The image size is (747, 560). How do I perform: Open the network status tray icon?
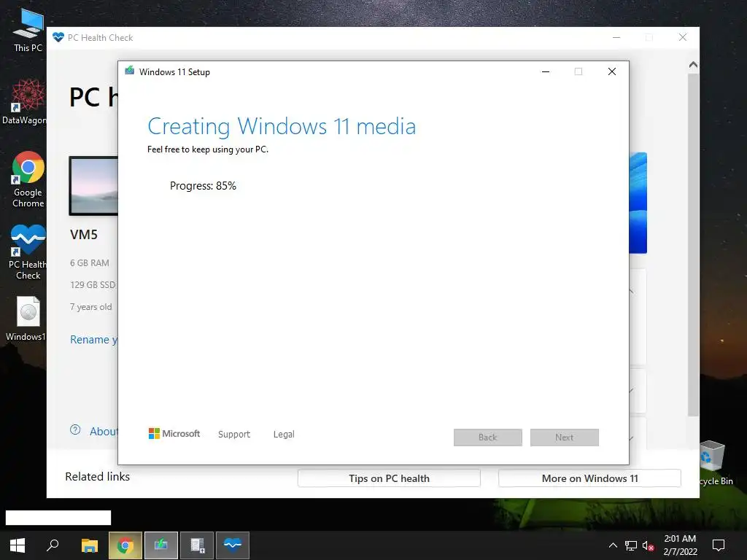click(x=631, y=545)
